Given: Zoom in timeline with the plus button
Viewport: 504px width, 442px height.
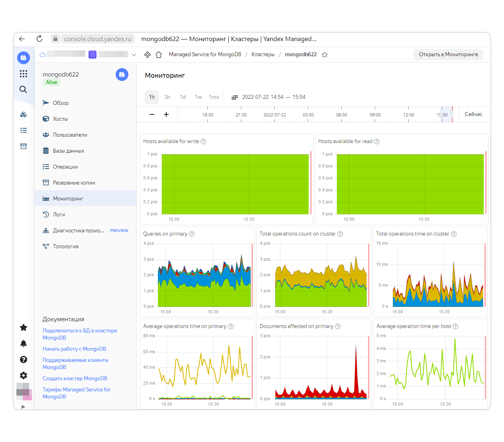Looking at the screenshot, I should coord(166,114).
